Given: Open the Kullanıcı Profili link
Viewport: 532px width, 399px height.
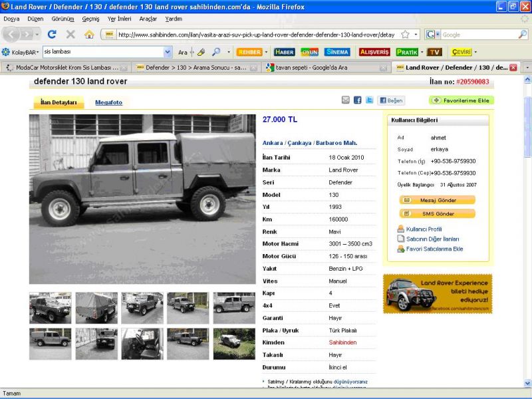Looking at the screenshot, I should point(424,229).
